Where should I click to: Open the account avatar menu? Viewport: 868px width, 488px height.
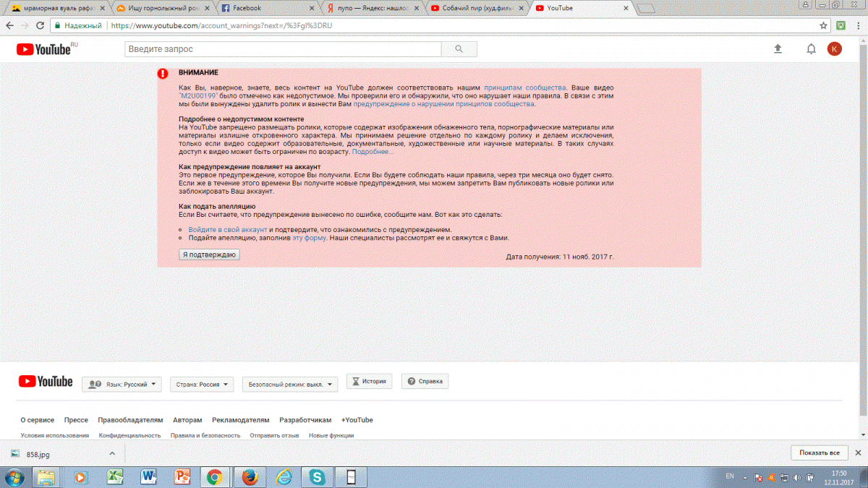coord(835,49)
